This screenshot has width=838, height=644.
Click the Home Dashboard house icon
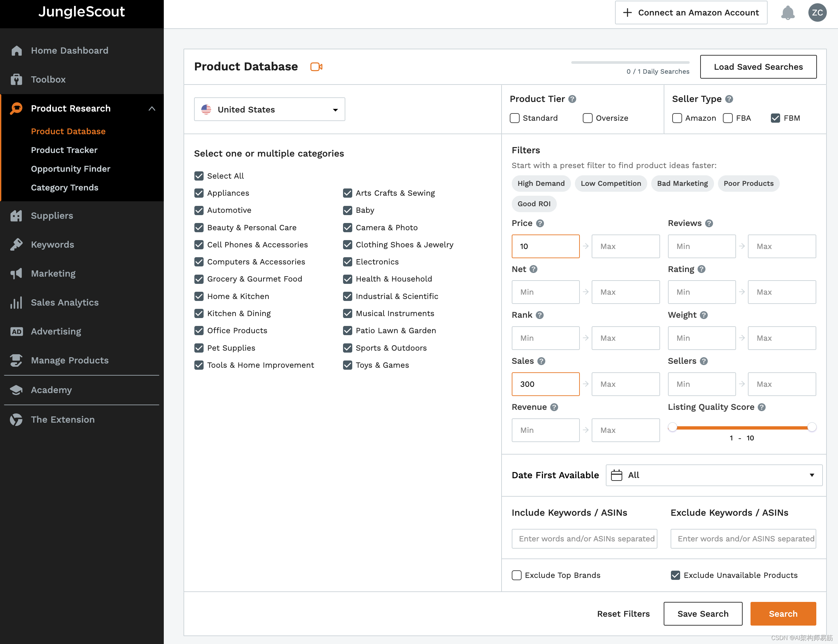[16, 51]
